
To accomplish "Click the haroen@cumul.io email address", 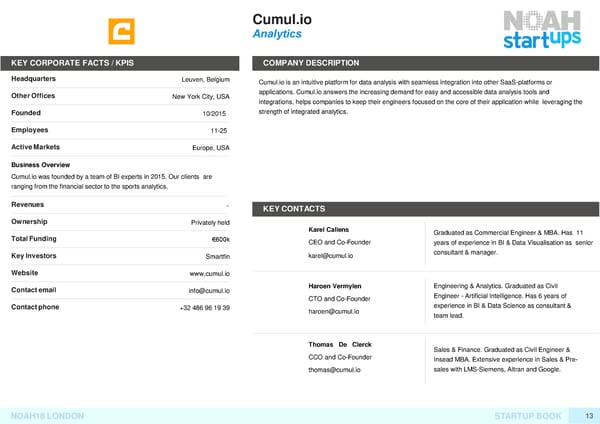I will (336, 312).
